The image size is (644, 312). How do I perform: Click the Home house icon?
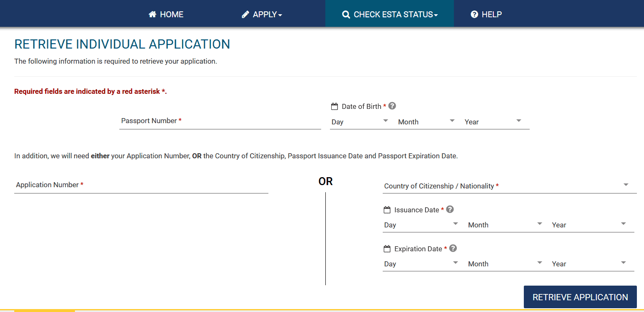click(152, 15)
